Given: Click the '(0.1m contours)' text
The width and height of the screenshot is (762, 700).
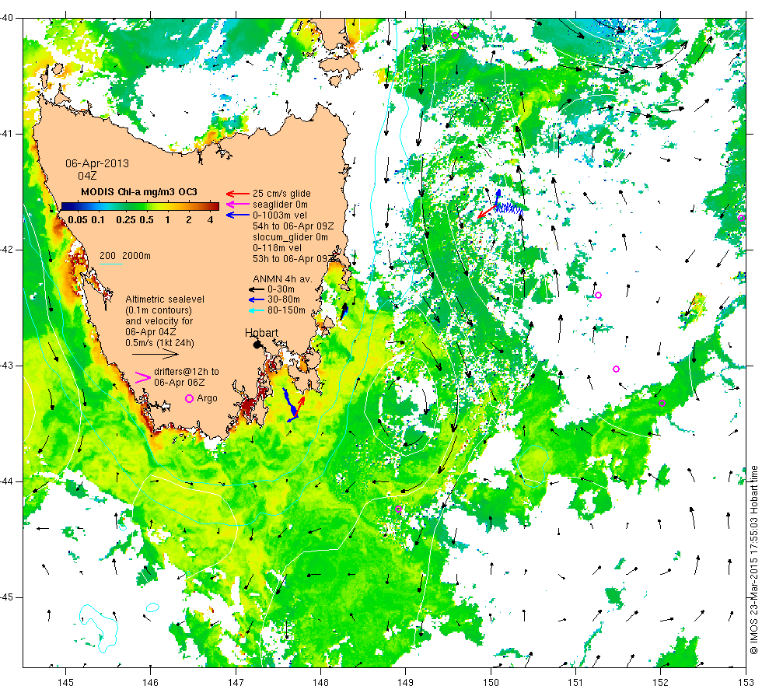Looking at the screenshot, I should point(159,310).
